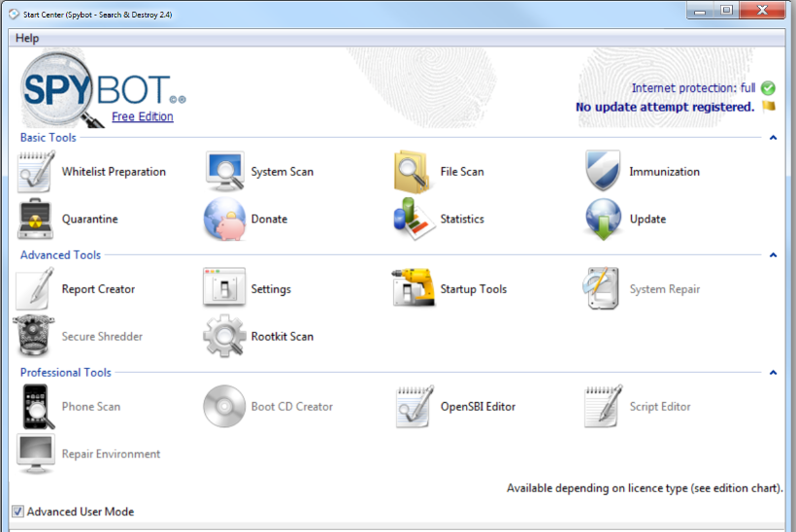Click the 'Basic Tools' section heading
Image resolution: width=796 pixels, height=532 pixels.
(x=49, y=138)
